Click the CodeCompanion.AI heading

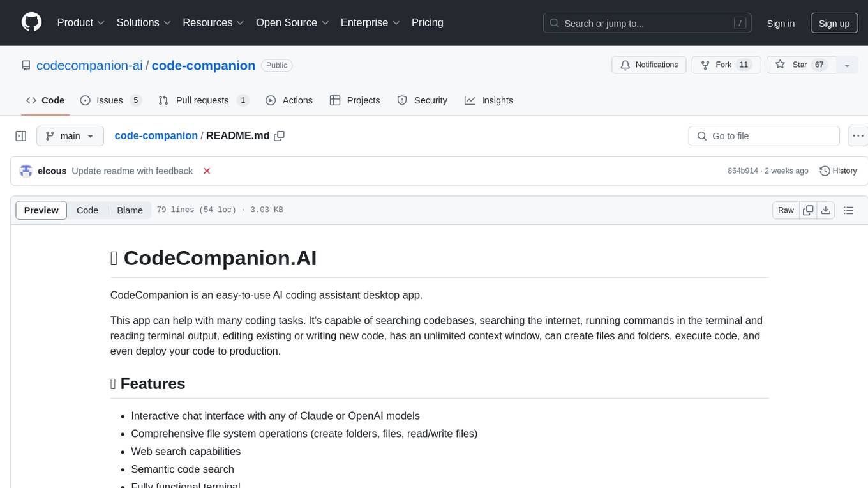coord(214,258)
